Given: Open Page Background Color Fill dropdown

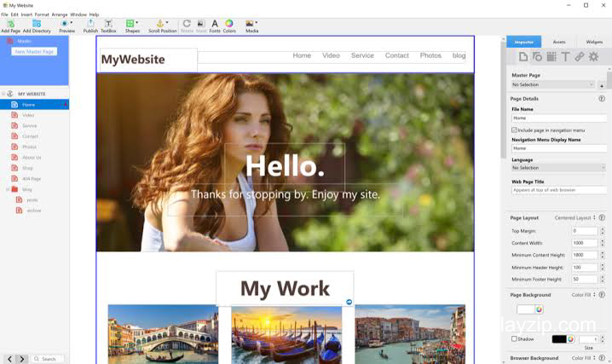Looking at the screenshot, I should pyautogui.click(x=584, y=295).
